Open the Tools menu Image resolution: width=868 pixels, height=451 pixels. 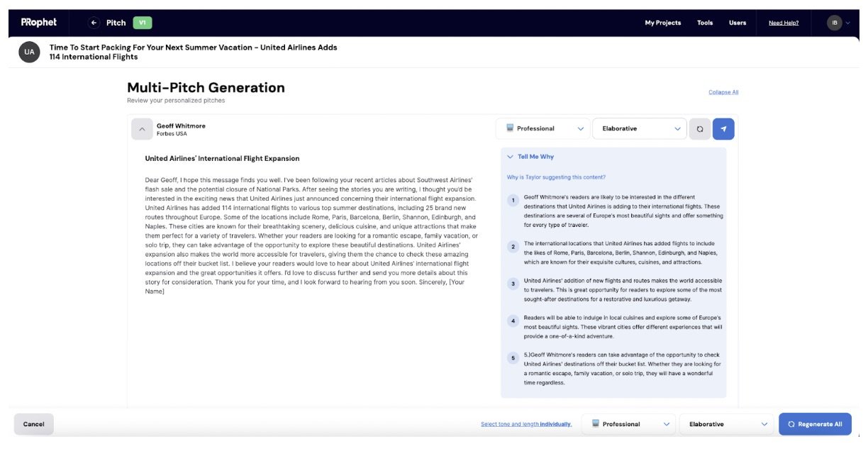pyautogui.click(x=705, y=23)
